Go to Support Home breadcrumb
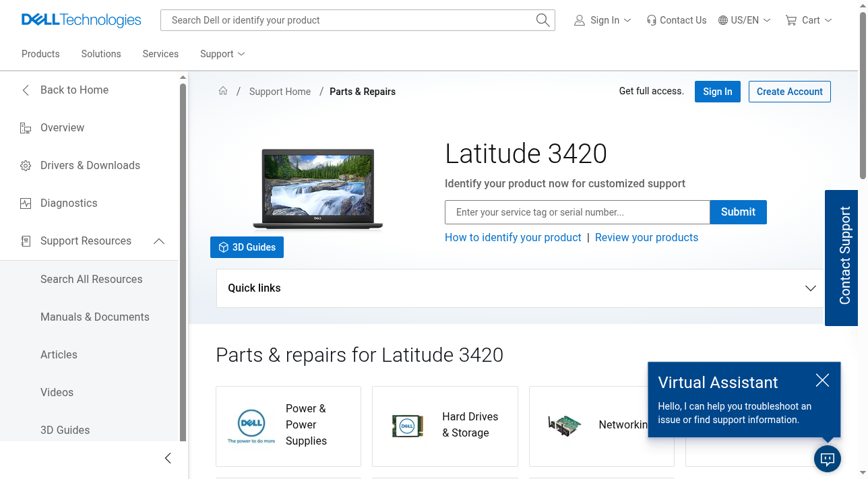The image size is (868, 479). [x=280, y=92]
